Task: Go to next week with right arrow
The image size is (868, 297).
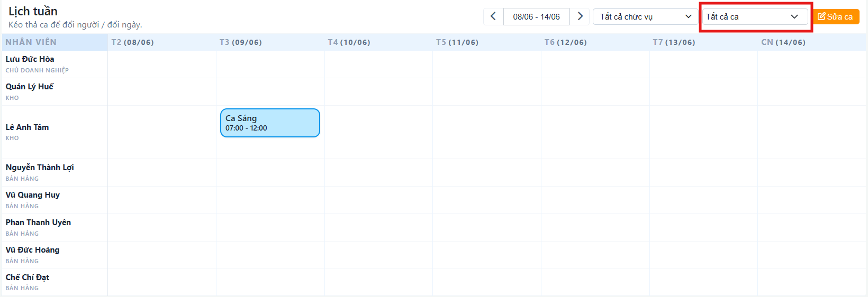Action: tap(580, 16)
